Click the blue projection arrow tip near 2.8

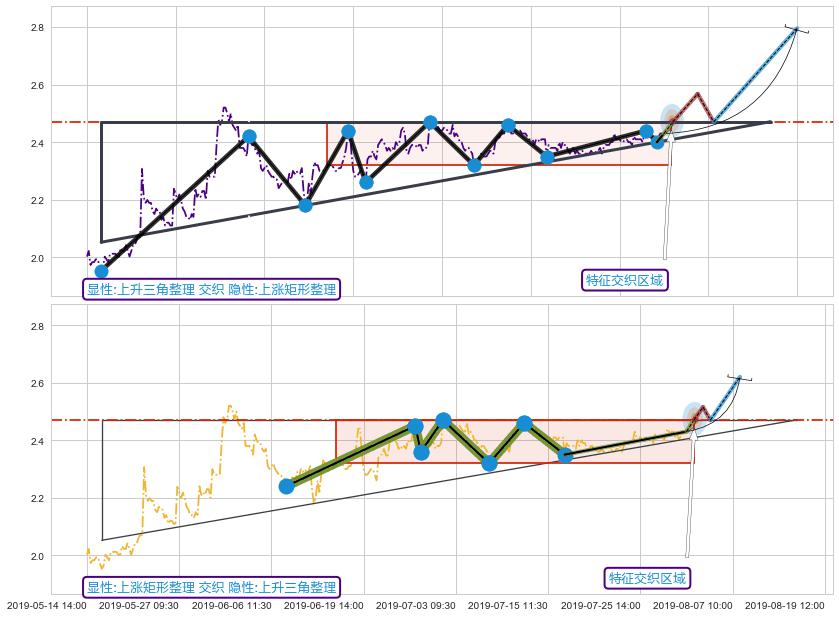coord(797,29)
